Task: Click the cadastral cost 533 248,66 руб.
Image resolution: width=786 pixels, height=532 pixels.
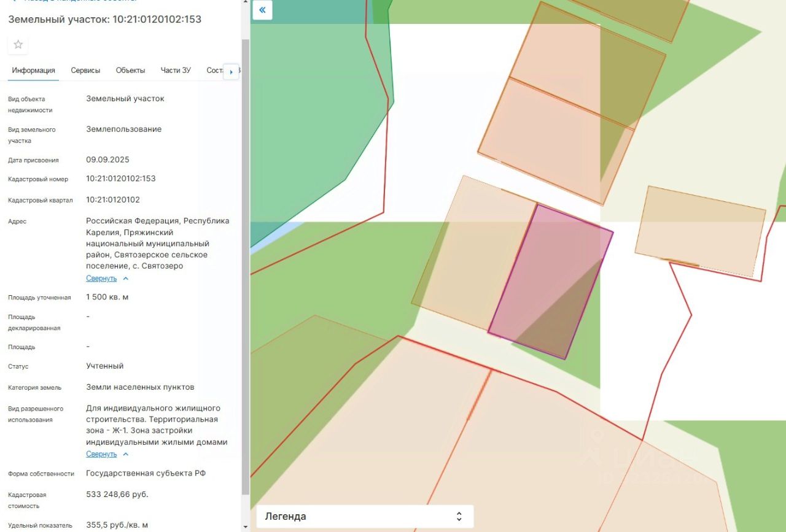Action: pos(117,494)
